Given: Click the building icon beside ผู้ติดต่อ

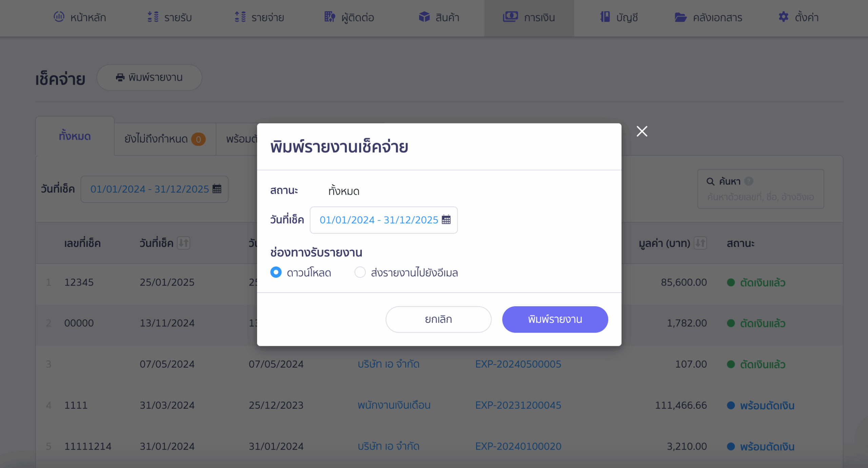Looking at the screenshot, I should [330, 17].
